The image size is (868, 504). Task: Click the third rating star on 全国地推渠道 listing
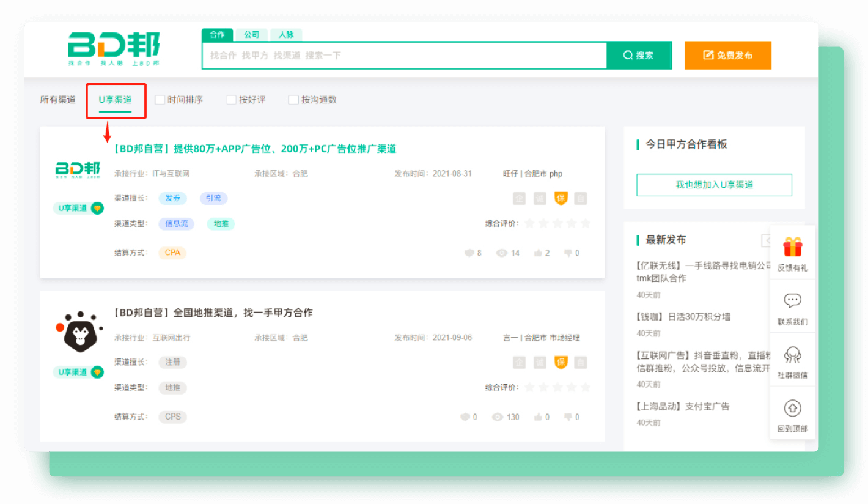coord(557,387)
